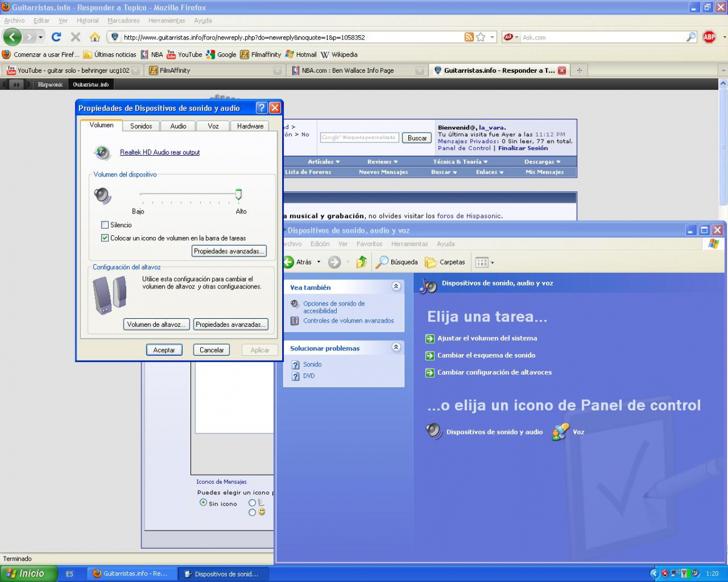The image size is (728, 582).
Task: Open the Hotmail bookmark in bookmarks toolbar
Action: coord(301,55)
